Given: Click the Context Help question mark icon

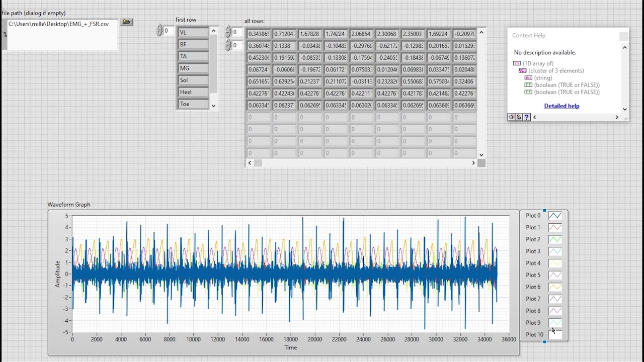Looking at the screenshot, I should pyautogui.click(x=526, y=117).
